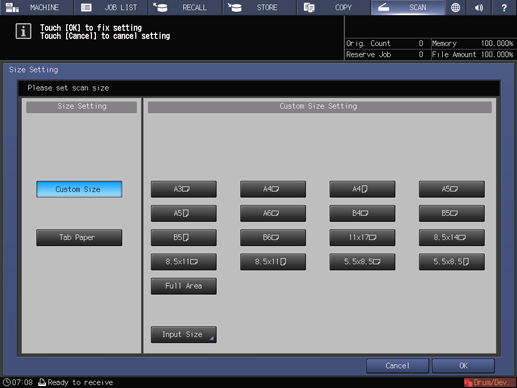Click the speaker sound icon
Viewport: 517px width, 388px height.
click(x=479, y=7)
